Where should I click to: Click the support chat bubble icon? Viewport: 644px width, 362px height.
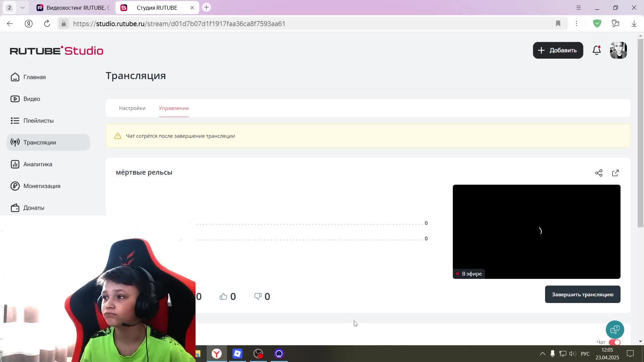(x=615, y=329)
